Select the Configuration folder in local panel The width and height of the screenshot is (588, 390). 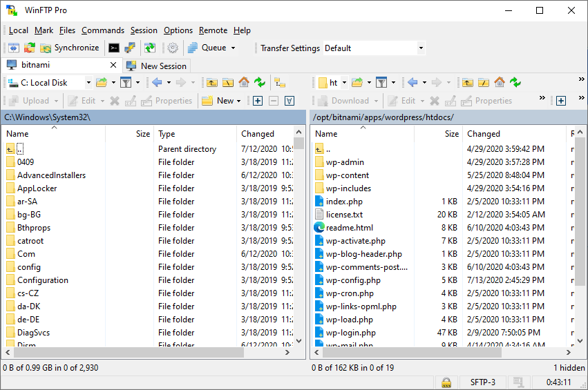43,280
